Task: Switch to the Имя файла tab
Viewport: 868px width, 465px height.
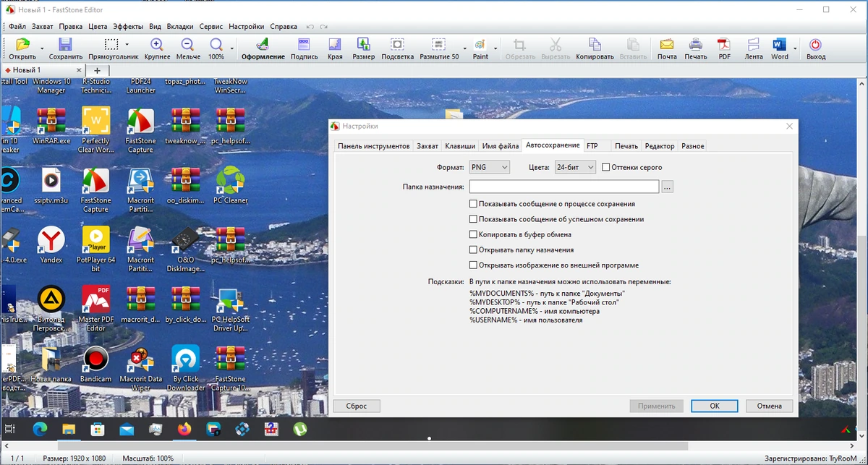Action: 501,146
